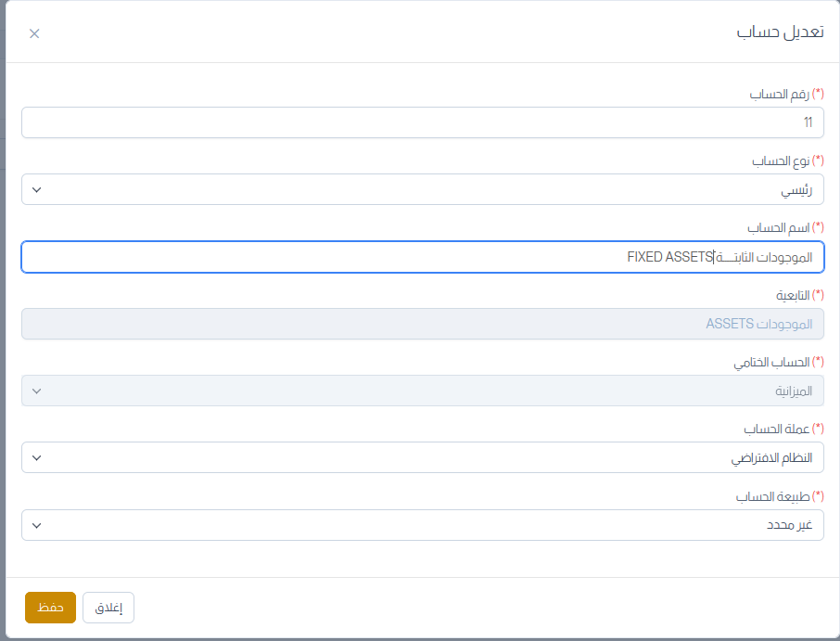Open the dropdown showing رئيسي

(422, 189)
